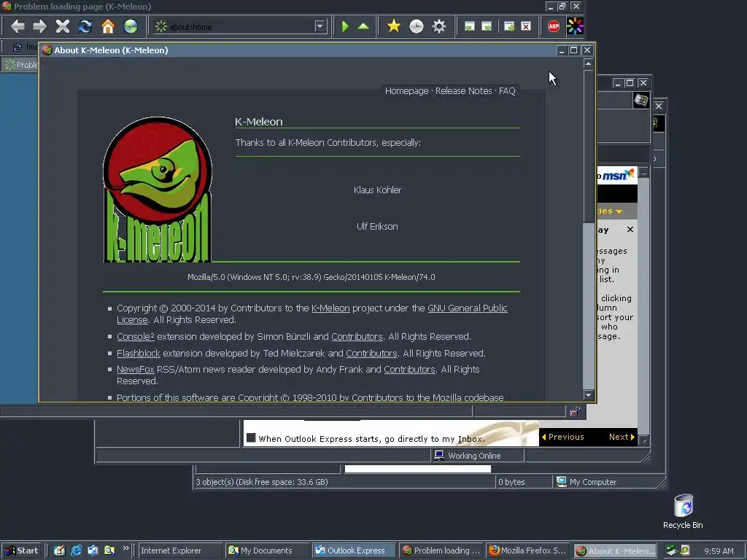Click the system tray network icon
Image resolution: width=747 pixels, height=560 pixels.
coord(672,551)
